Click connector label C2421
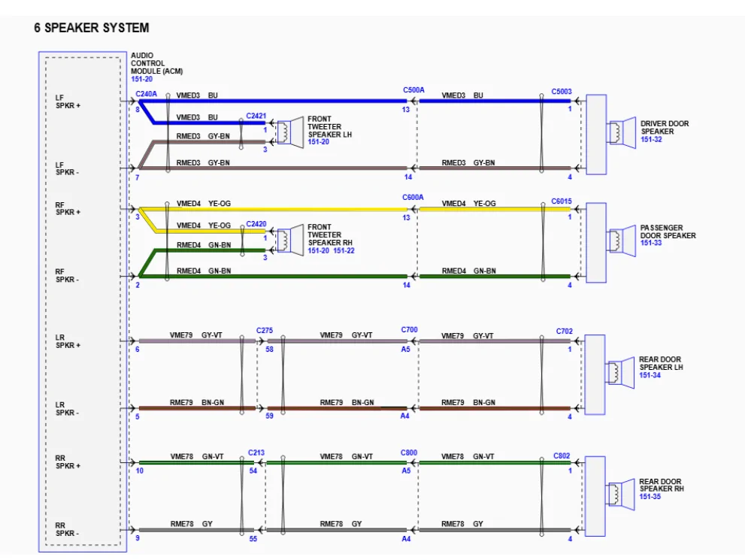745x560 pixels. coord(256,116)
